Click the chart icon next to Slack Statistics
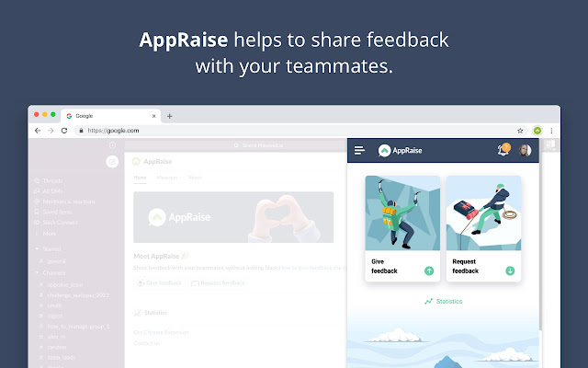This screenshot has height=368, width=588. point(138,313)
